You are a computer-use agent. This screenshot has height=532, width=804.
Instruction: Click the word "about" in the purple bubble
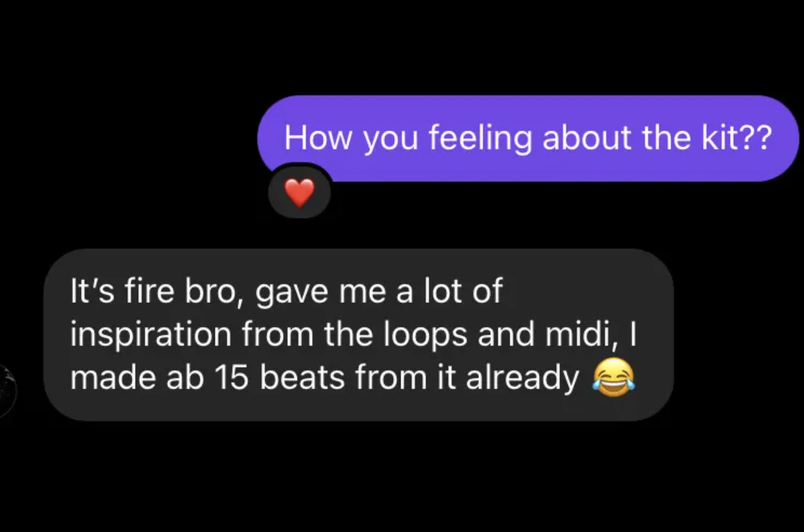coord(587,137)
